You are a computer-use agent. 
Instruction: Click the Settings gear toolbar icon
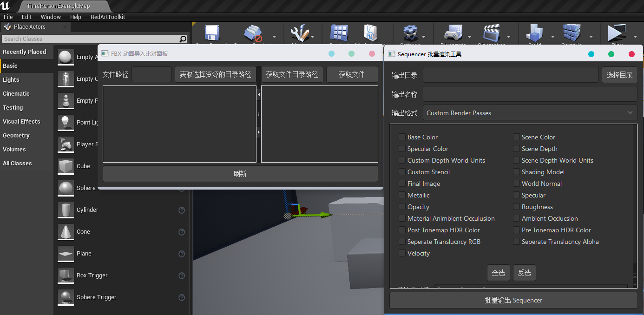[411, 33]
